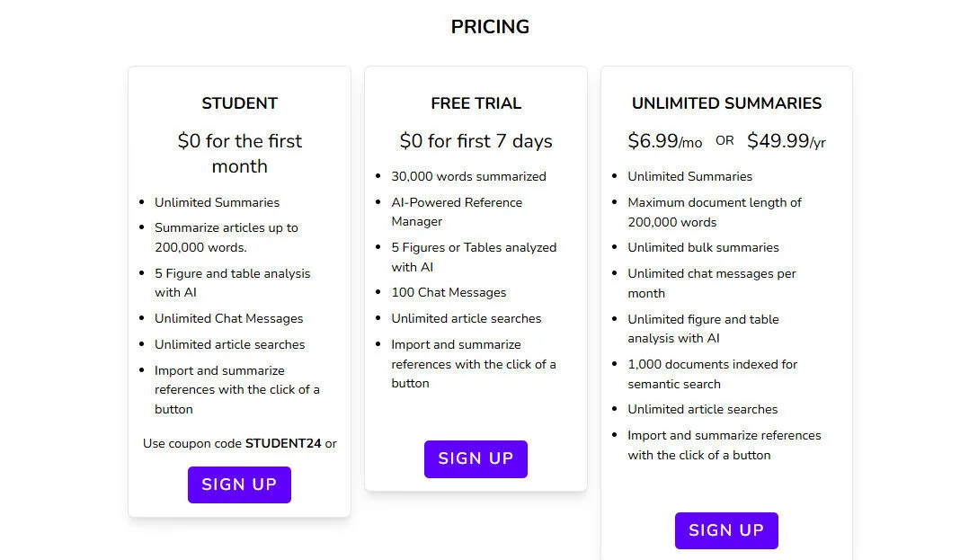Click the $6.99/mo price label
Screen dimensions: 960x560
click(x=665, y=140)
